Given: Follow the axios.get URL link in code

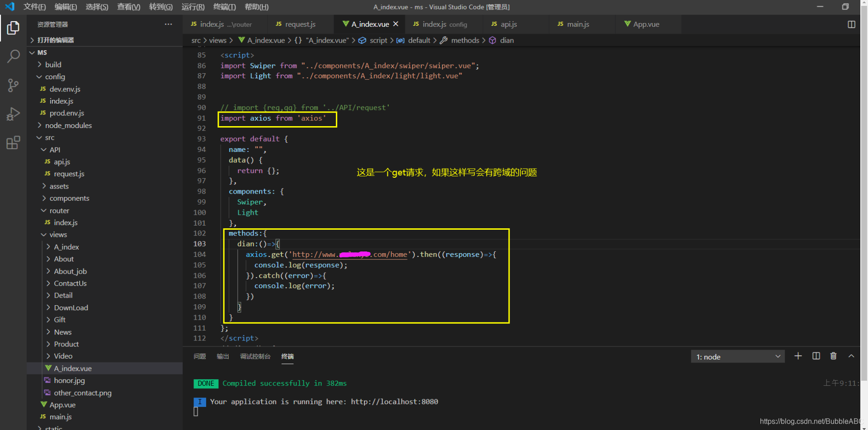Looking at the screenshot, I should pos(349,255).
